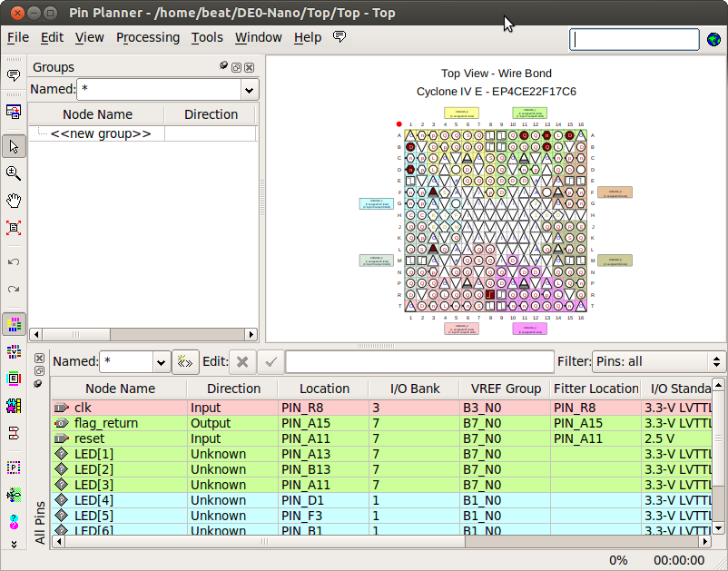Viewport: 728px width, 571px height.
Task: Pin the Groups panel with the pushpin icon
Action: click(x=223, y=66)
